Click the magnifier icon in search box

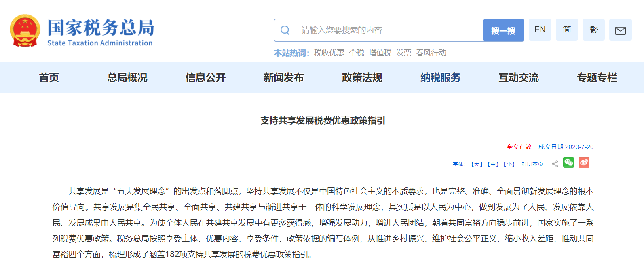click(285, 30)
